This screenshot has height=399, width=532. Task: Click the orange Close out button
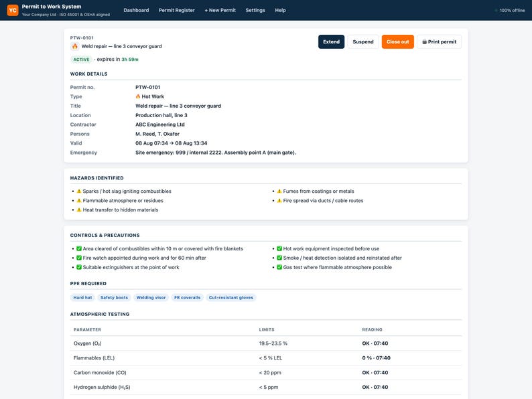click(397, 42)
